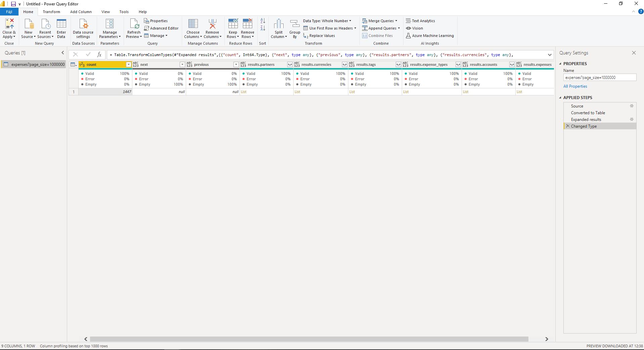The width and height of the screenshot is (644, 350).
Task: Click the Save icon in title bar
Action: [13, 4]
